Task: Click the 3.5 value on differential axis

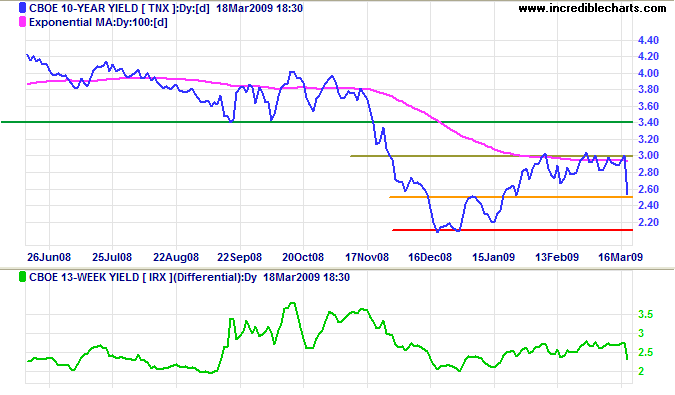Action: click(x=645, y=315)
